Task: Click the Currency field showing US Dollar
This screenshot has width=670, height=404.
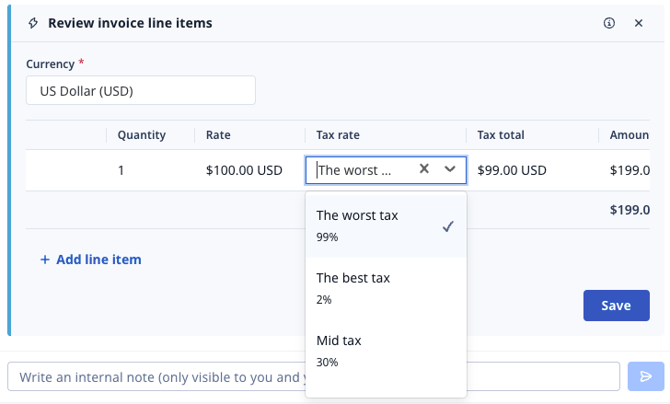Action: coord(140,91)
